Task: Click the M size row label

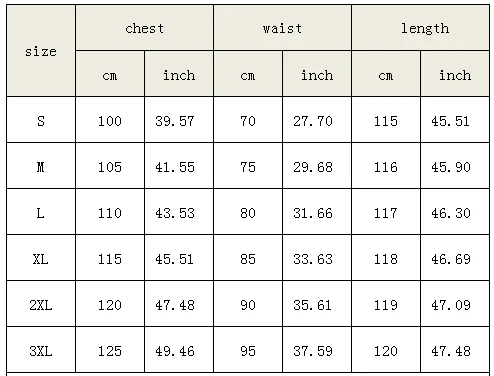Action: point(41,166)
